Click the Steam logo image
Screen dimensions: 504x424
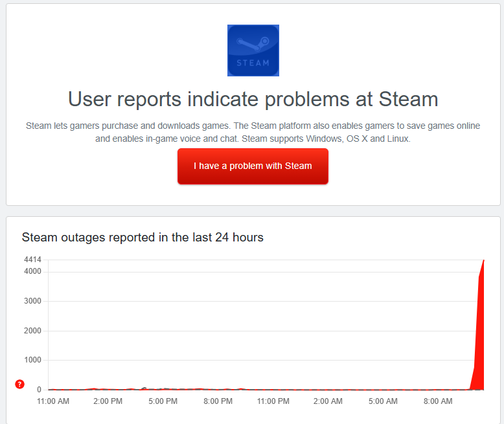click(253, 50)
